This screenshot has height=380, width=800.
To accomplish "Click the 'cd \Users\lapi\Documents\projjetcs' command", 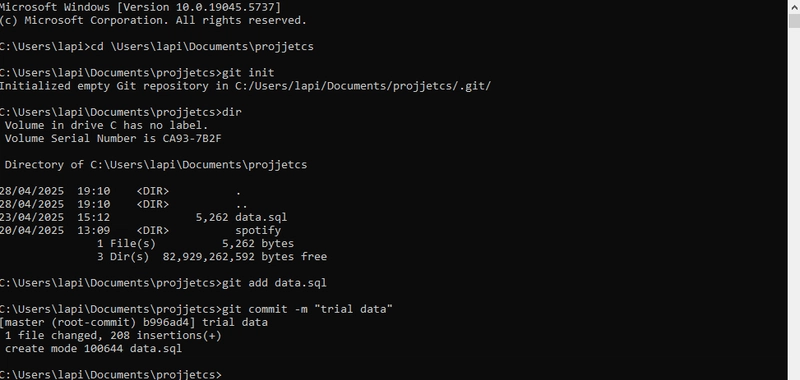I will [x=202, y=47].
